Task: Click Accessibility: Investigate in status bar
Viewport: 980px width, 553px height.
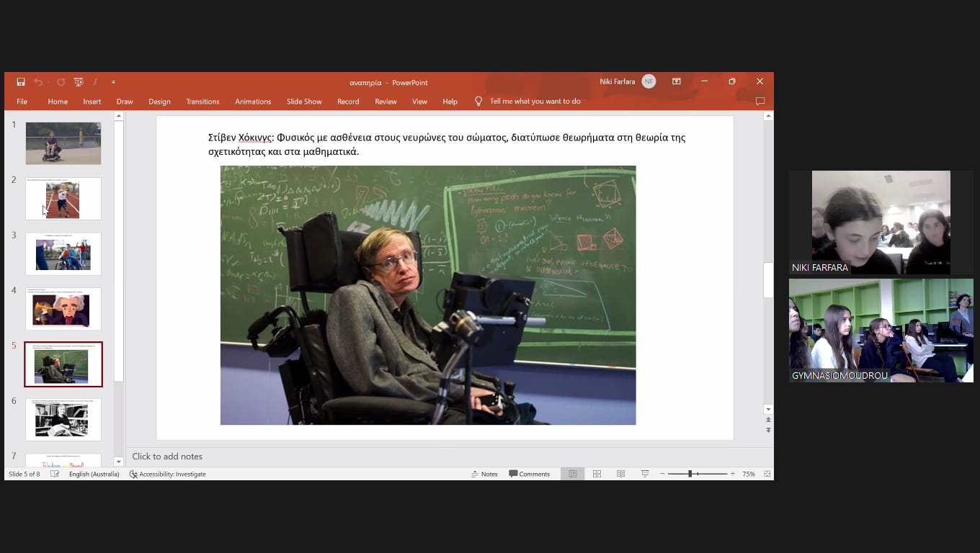Action: tap(167, 474)
